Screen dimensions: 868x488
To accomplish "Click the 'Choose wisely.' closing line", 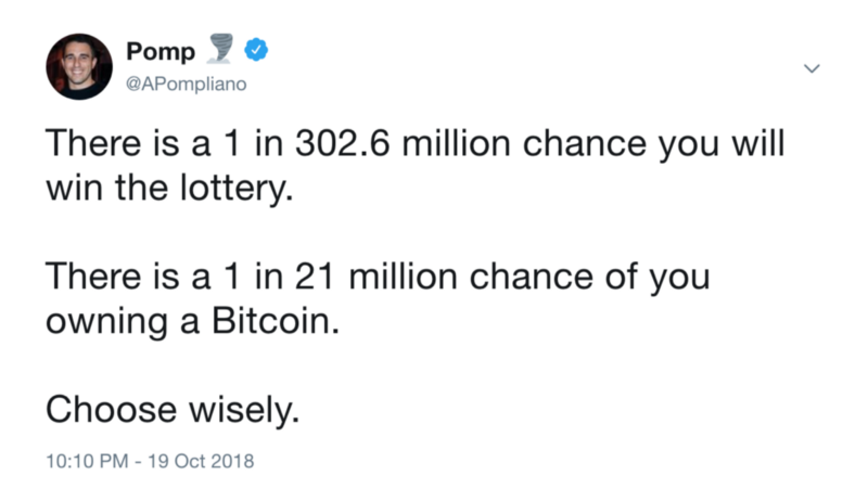I will 173,409.
